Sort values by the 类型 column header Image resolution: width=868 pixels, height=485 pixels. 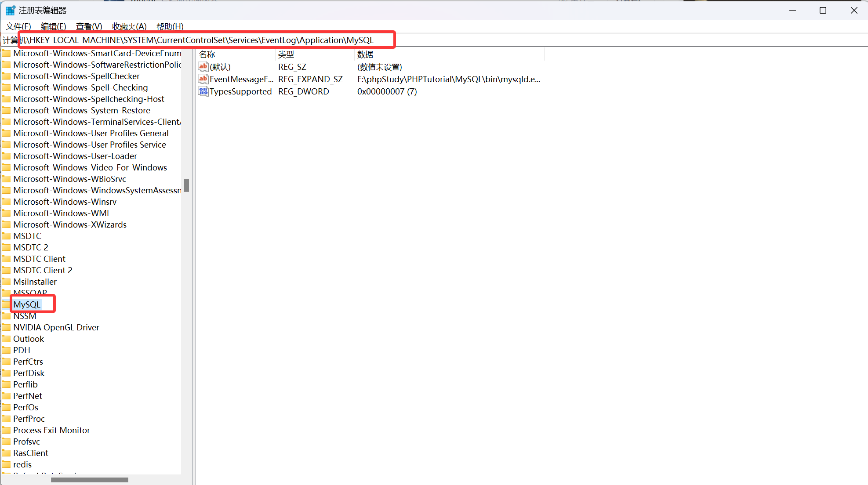[x=286, y=54]
